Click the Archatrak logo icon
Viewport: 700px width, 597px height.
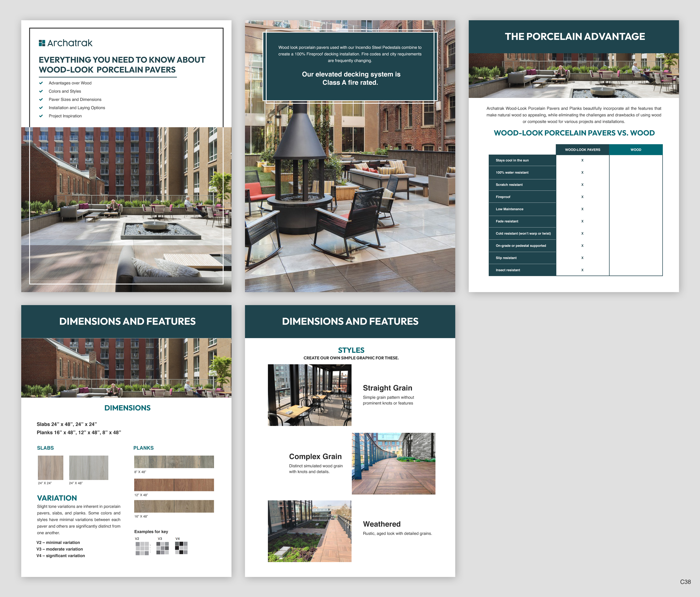tap(42, 43)
